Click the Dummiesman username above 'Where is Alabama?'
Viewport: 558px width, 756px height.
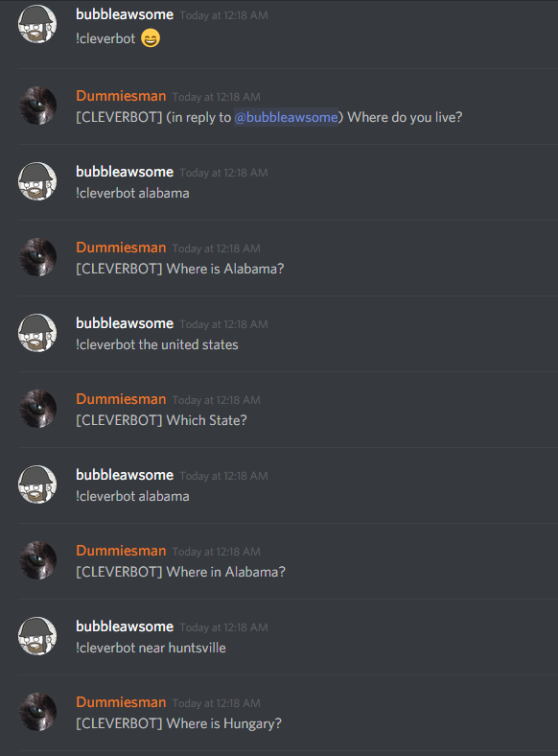tap(121, 248)
